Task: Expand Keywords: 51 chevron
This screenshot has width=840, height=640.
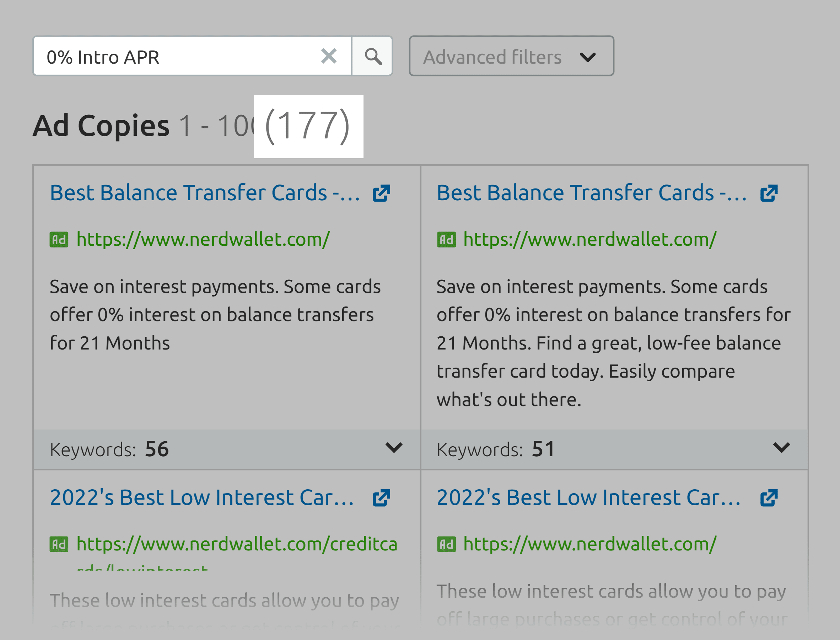Action: tap(782, 448)
